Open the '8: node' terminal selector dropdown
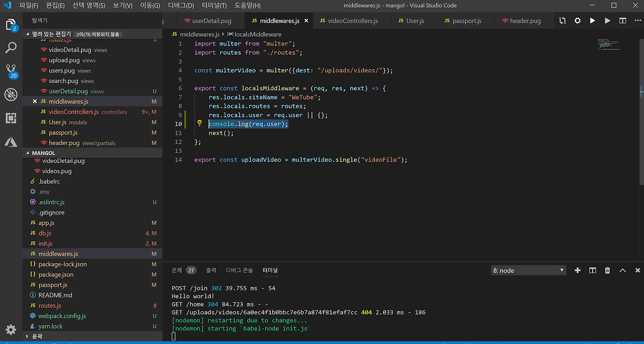 528,270
